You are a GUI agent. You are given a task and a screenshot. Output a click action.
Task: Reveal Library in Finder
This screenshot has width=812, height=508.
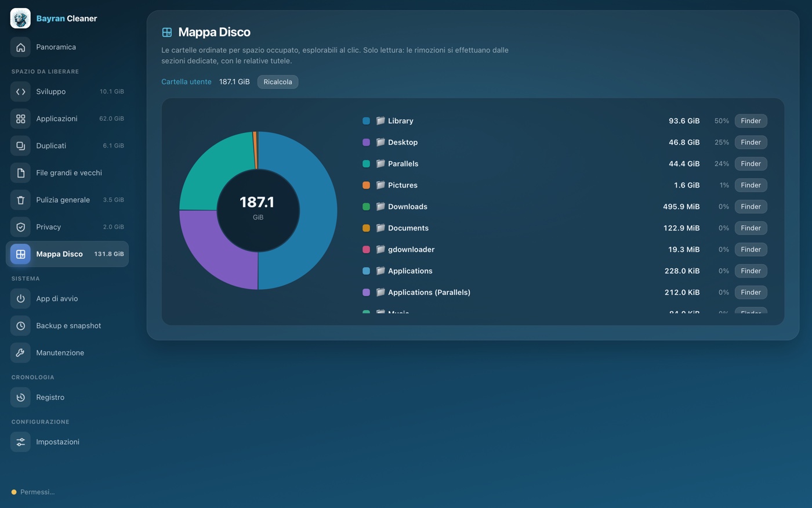coord(751,121)
